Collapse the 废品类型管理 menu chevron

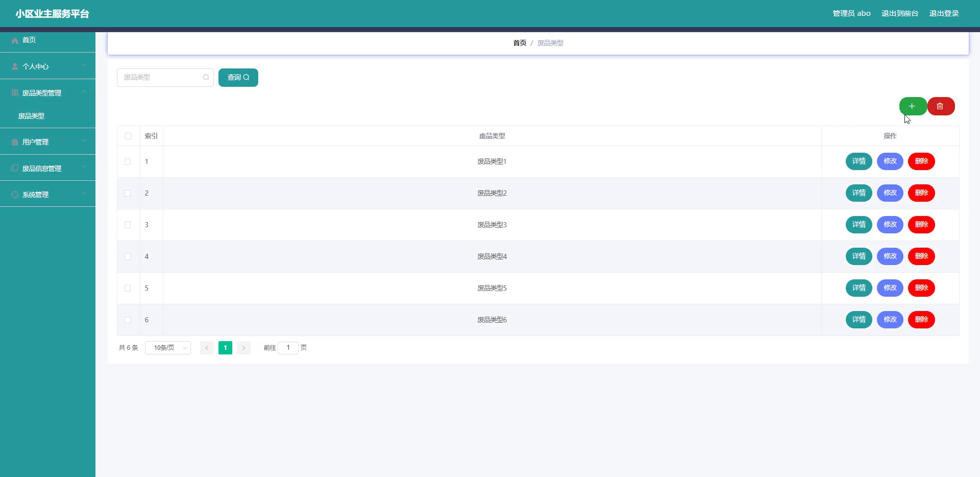click(x=84, y=92)
